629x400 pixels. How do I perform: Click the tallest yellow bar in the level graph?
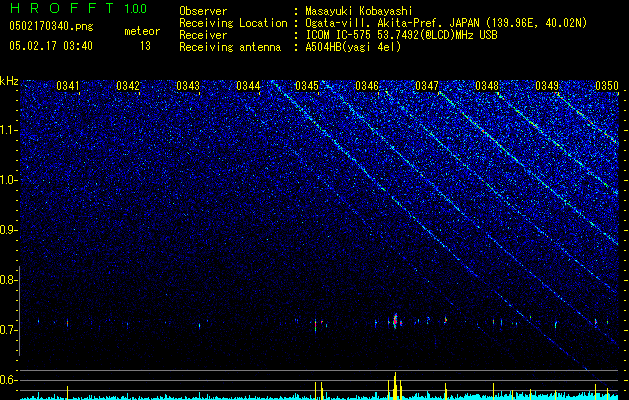(395, 386)
